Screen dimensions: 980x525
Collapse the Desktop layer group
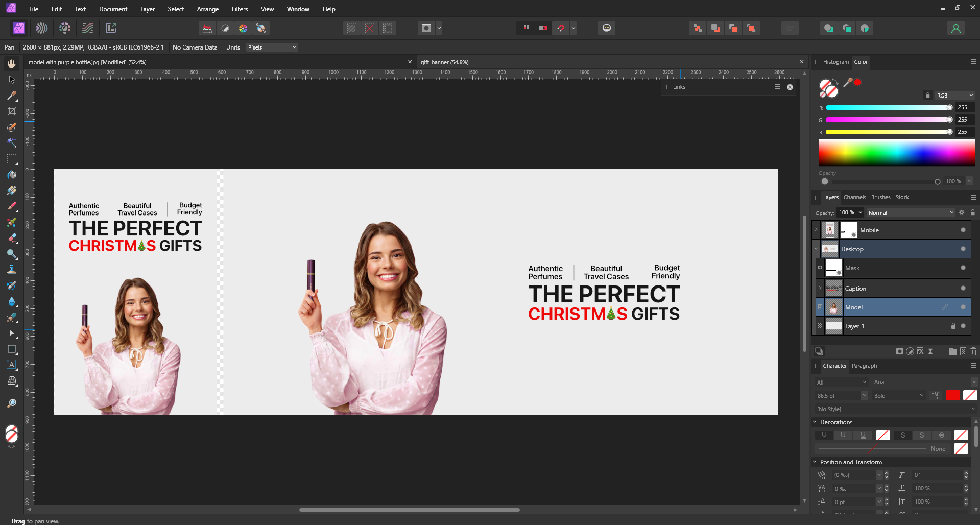(x=816, y=249)
